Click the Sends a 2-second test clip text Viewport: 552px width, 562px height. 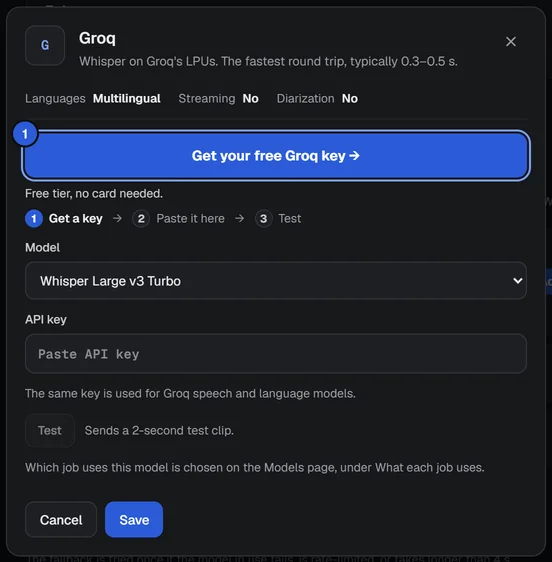(159, 430)
